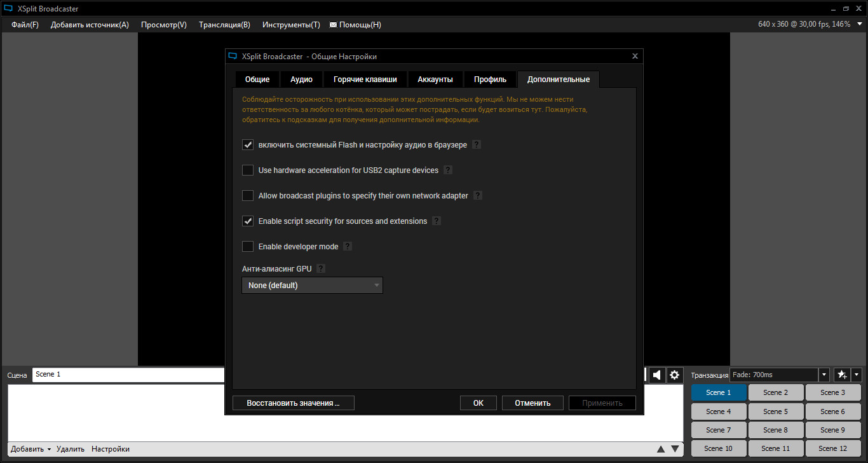
Task: Click the 640 x 360 @ 30,00 fps resolution text
Action: click(804, 24)
